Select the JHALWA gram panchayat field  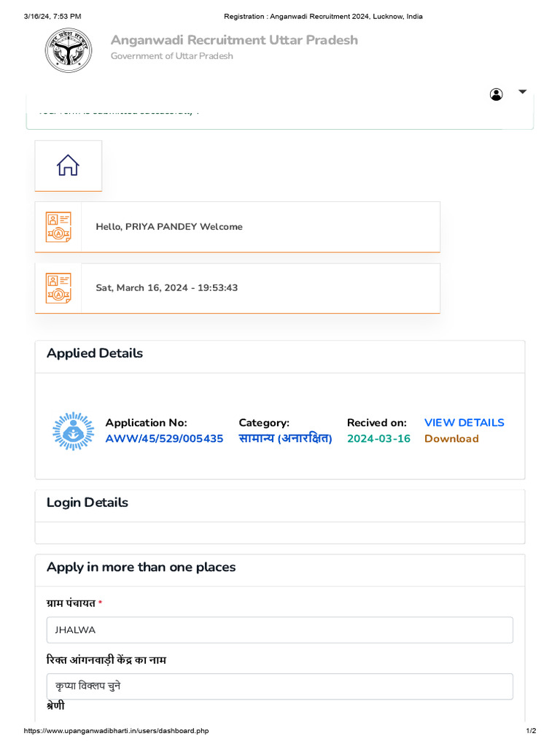280,630
